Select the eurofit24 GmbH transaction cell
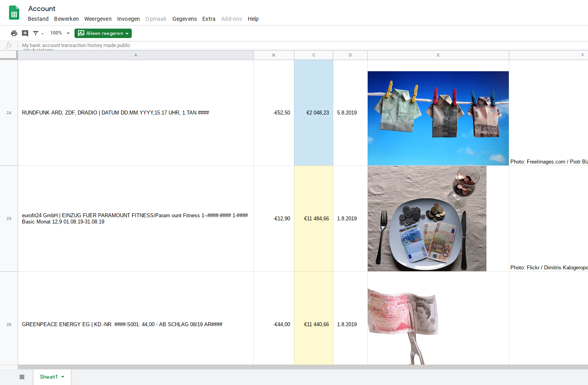 click(136, 219)
